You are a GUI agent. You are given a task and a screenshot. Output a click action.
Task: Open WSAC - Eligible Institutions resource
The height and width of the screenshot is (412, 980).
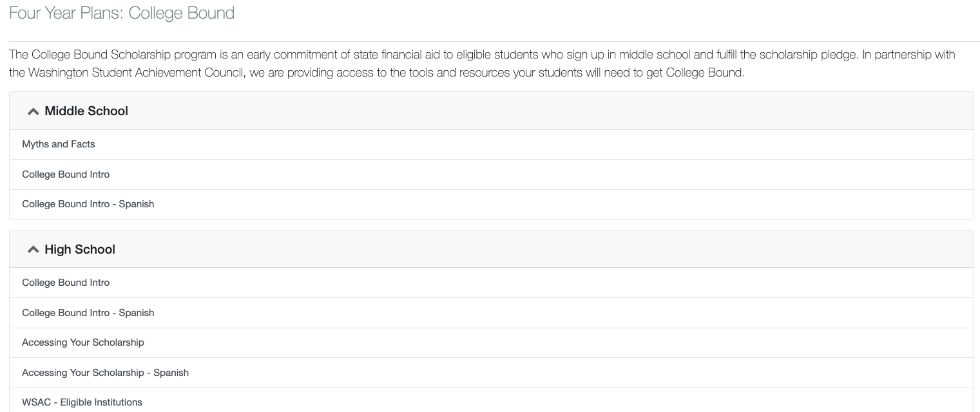pyautogui.click(x=82, y=402)
